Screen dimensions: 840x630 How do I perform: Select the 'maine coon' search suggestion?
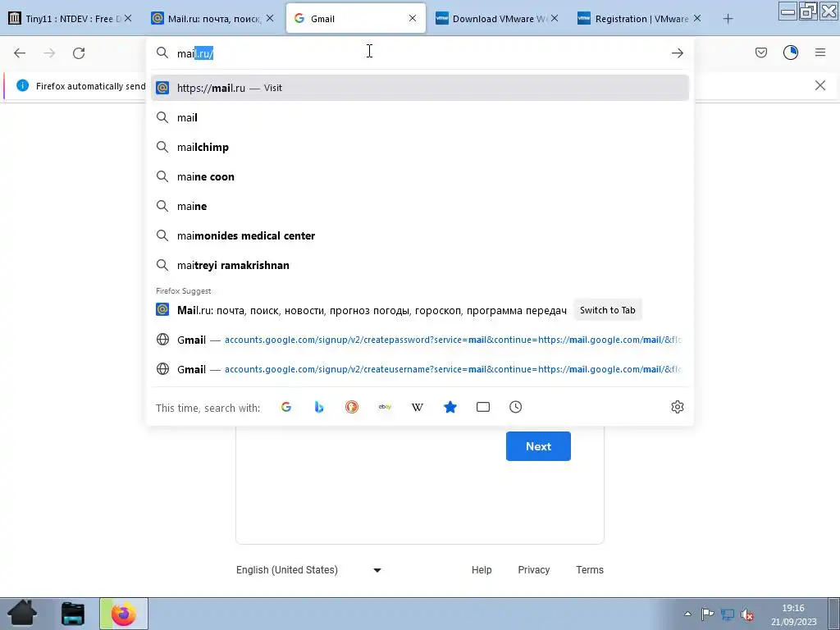pyautogui.click(x=420, y=176)
